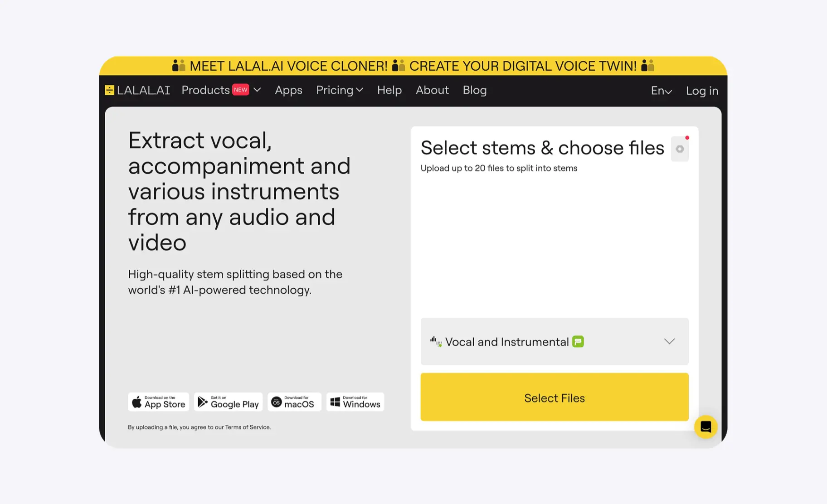Open the Voice Cloner announcement banner

tap(413, 66)
